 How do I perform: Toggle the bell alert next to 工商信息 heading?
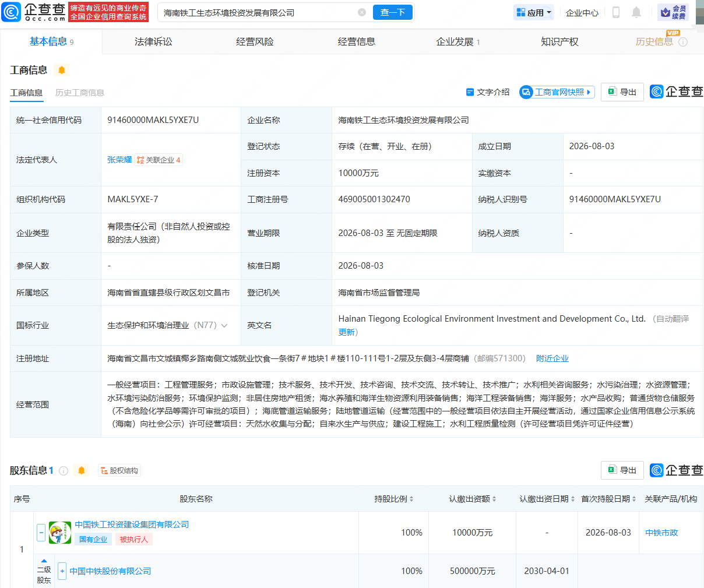(61, 70)
